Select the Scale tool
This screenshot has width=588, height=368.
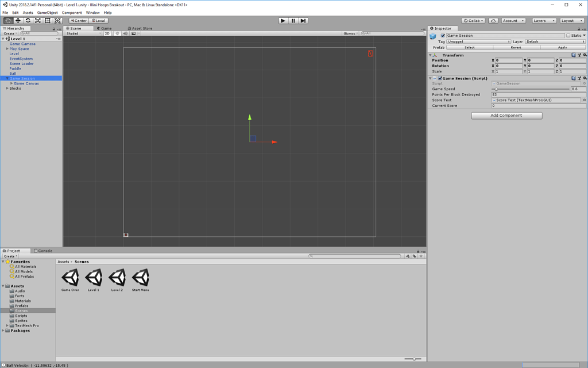point(38,20)
